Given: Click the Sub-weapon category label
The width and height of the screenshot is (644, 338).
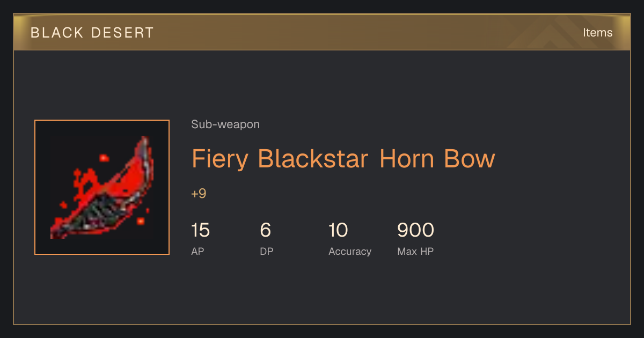Looking at the screenshot, I should point(225,124).
